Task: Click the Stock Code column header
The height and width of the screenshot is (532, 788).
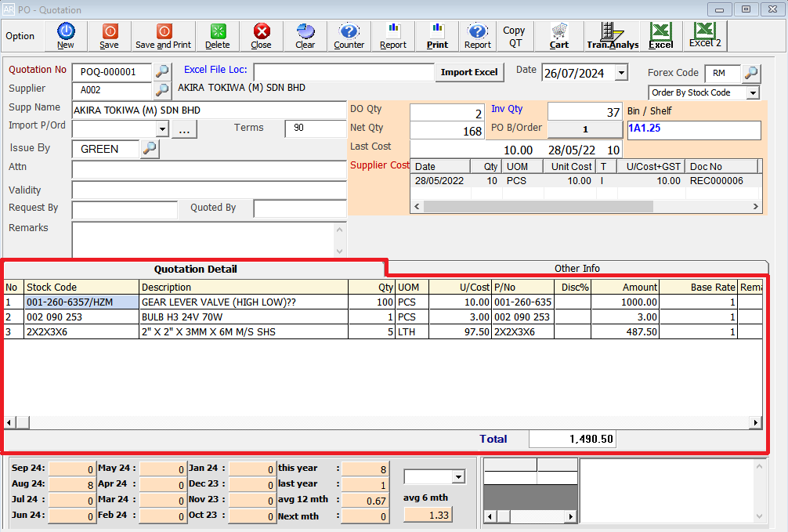Action: (x=81, y=287)
